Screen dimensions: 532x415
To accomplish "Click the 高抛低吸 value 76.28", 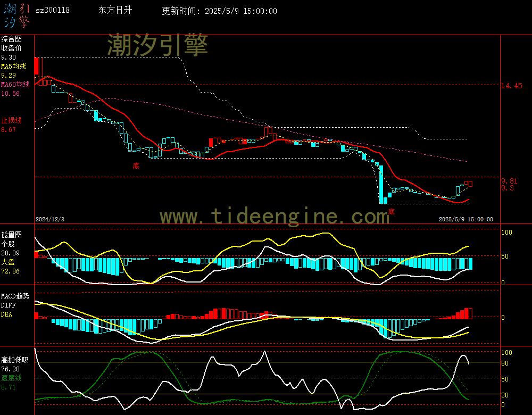I will (10, 369).
